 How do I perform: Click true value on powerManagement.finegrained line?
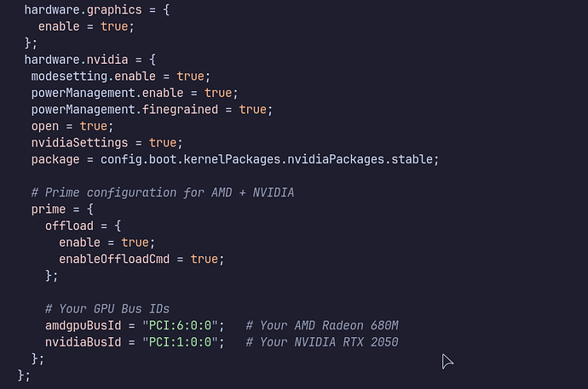click(x=252, y=109)
